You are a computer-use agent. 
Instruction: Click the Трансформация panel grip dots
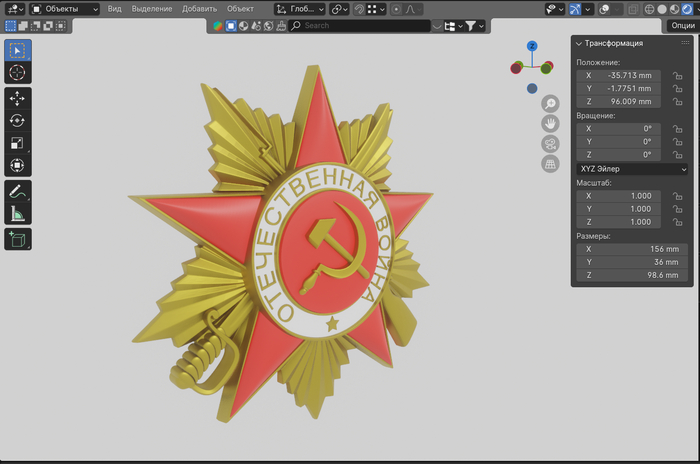click(x=685, y=43)
